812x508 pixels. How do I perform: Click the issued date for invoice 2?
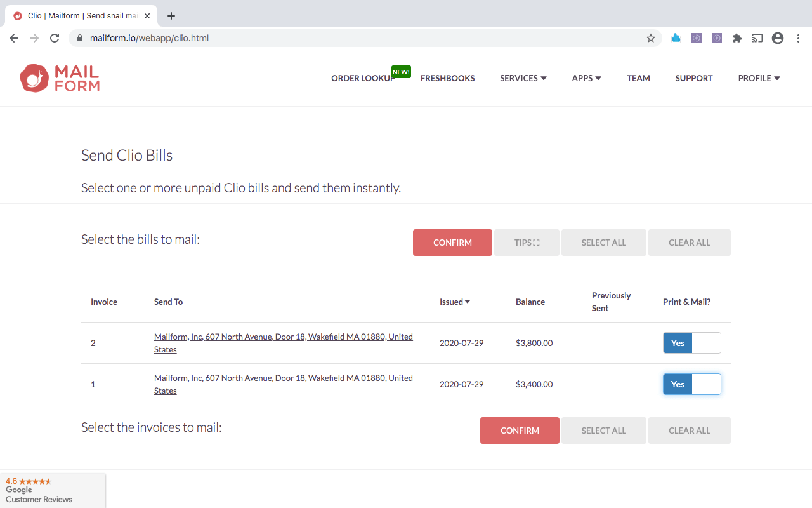(x=462, y=343)
